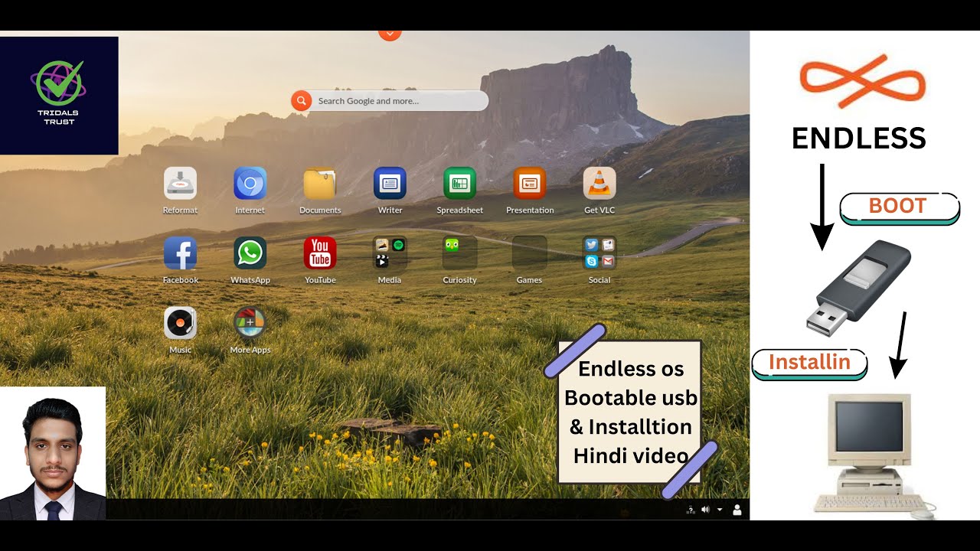This screenshot has height=551, width=980.
Task: Open the Media app folder
Action: pos(390,253)
